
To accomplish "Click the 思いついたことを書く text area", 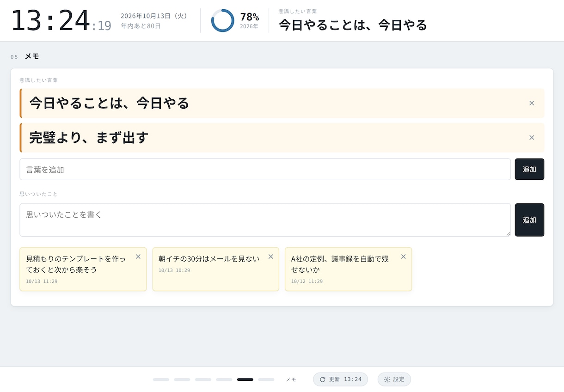I will [x=265, y=220].
